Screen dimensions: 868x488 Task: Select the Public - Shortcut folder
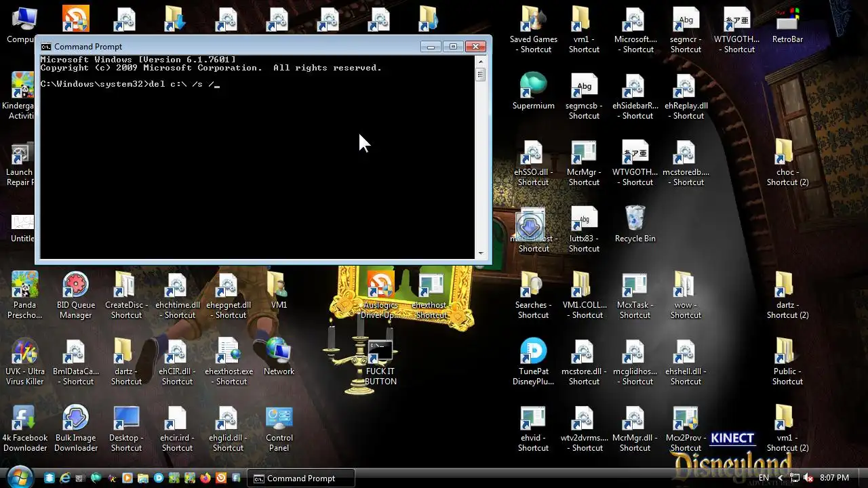coord(787,361)
